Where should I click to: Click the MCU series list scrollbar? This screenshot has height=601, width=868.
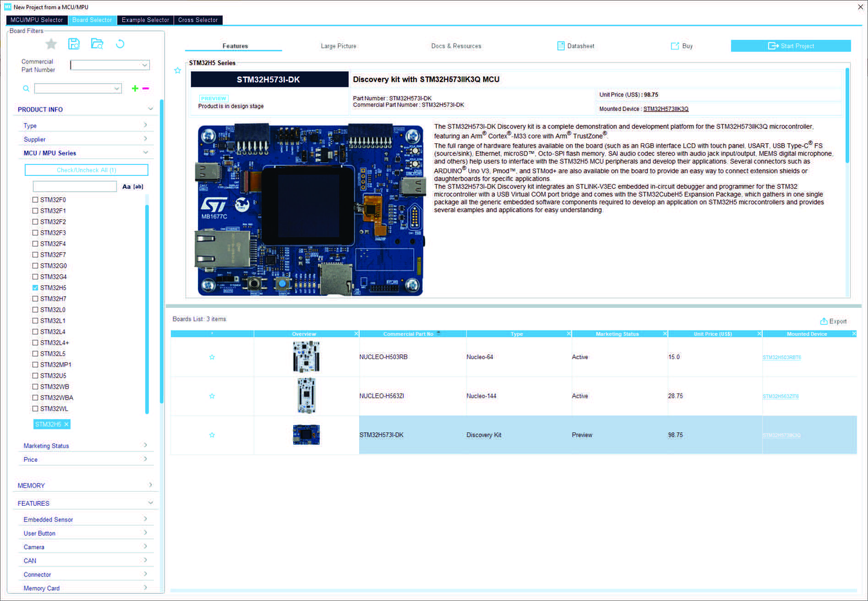point(147,309)
